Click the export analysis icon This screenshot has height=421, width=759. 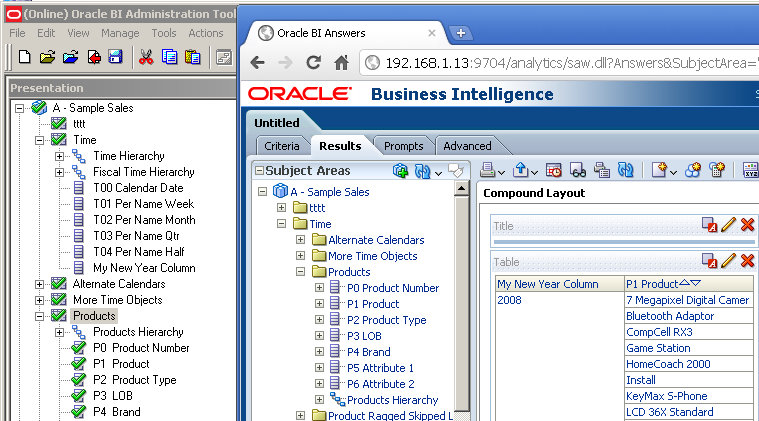(x=520, y=170)
